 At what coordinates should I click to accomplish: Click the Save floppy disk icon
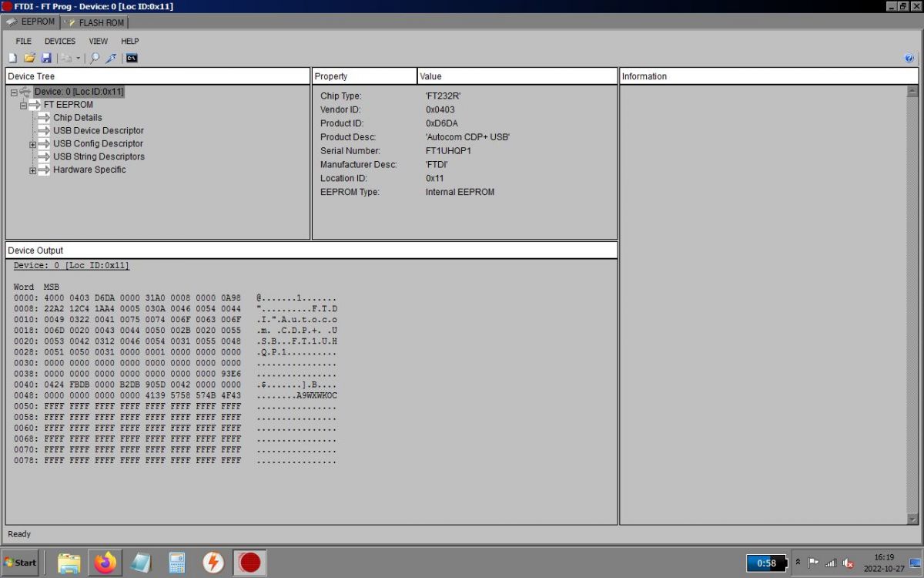pos(46,58)
